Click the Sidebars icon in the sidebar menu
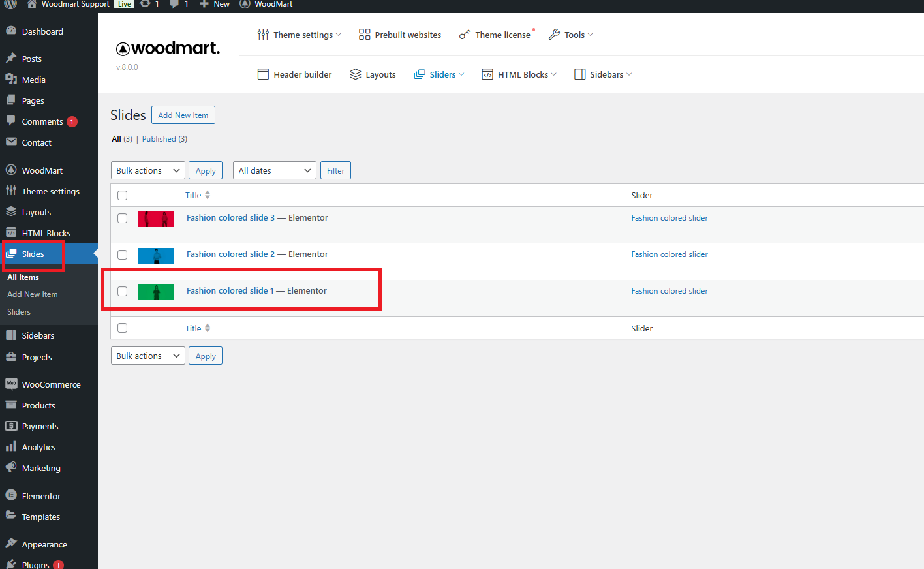 pos(11,335)
